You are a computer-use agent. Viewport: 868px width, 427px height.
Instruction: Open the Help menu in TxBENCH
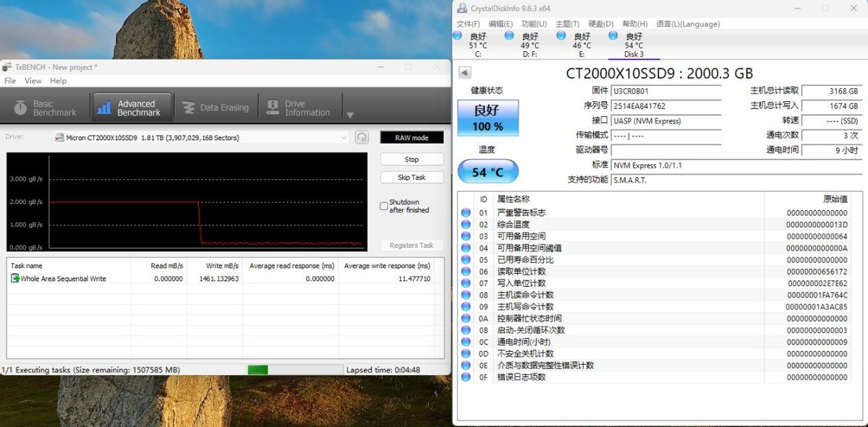(x=59, y=81)
